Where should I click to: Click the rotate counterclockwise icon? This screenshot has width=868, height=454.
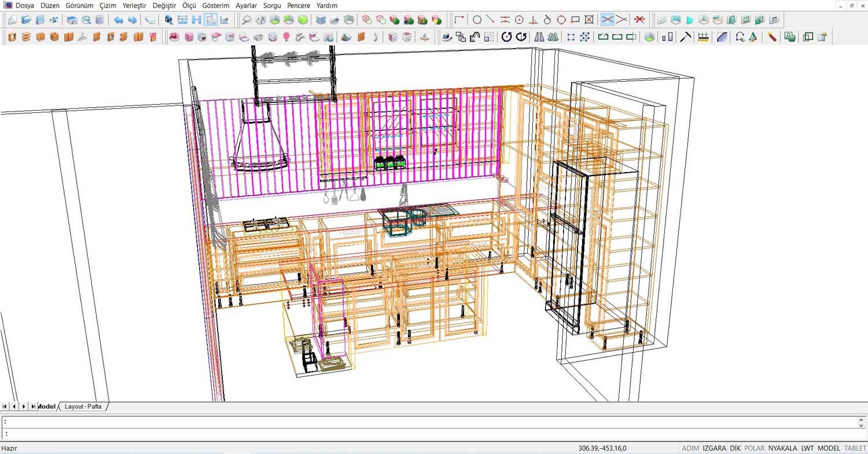pos(506,37)
